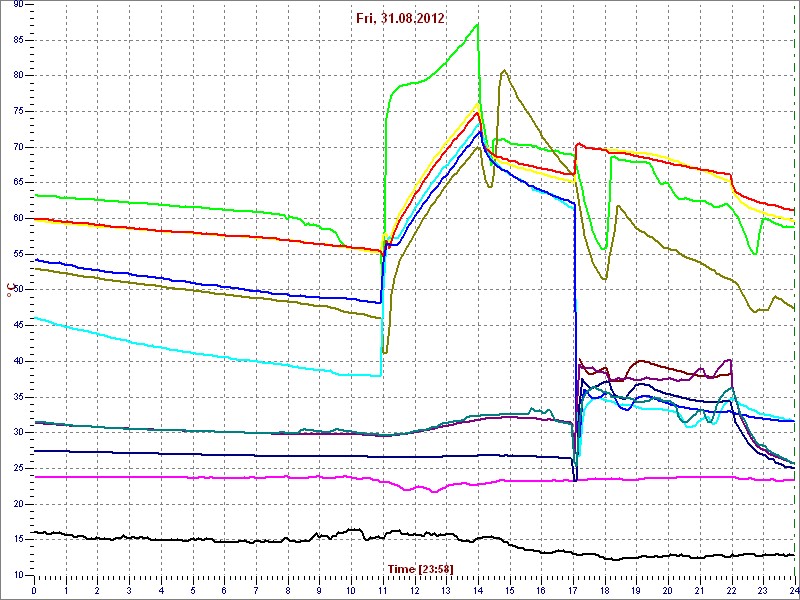Click the 'Time [23:58]' axis label
800x600 pixels.
(420, 568)
